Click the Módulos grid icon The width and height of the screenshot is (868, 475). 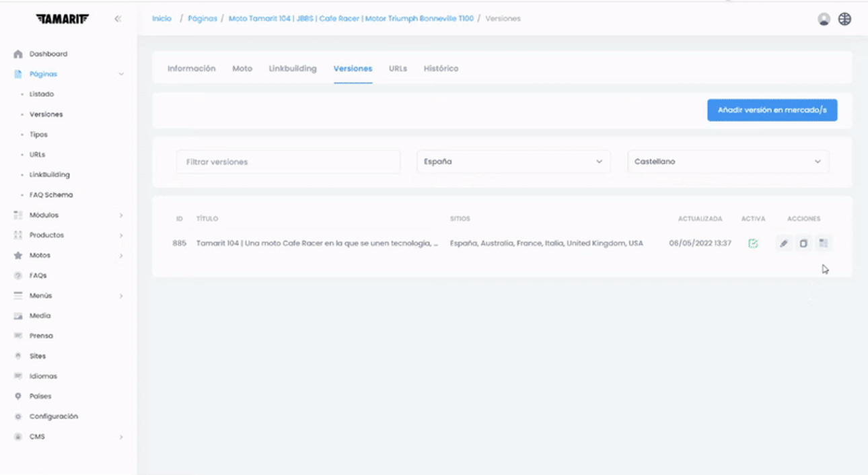pyautogui.click(x=18, y=215)
